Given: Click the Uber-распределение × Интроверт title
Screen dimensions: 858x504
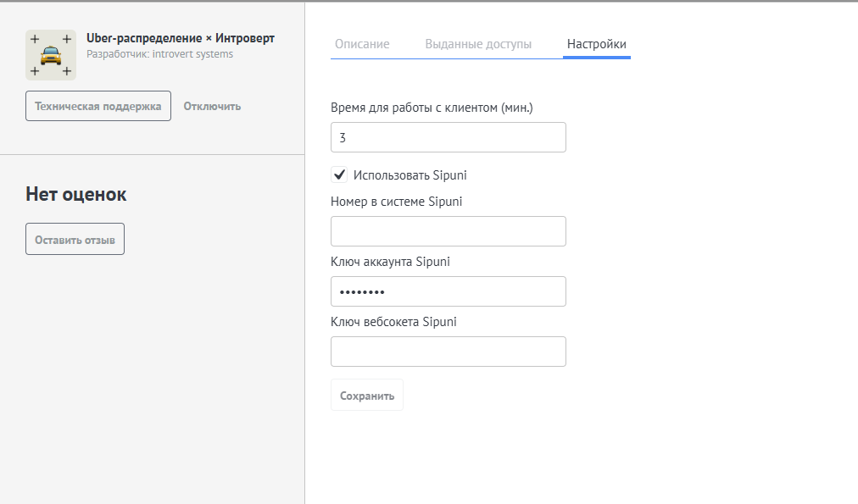Looking at the screenshot, I should tap(181, 38).
